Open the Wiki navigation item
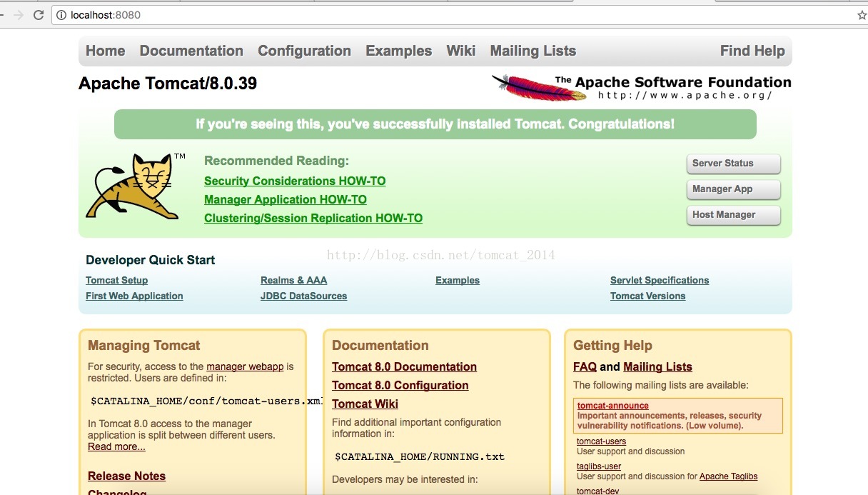868x495 pixels. point(461,51)
